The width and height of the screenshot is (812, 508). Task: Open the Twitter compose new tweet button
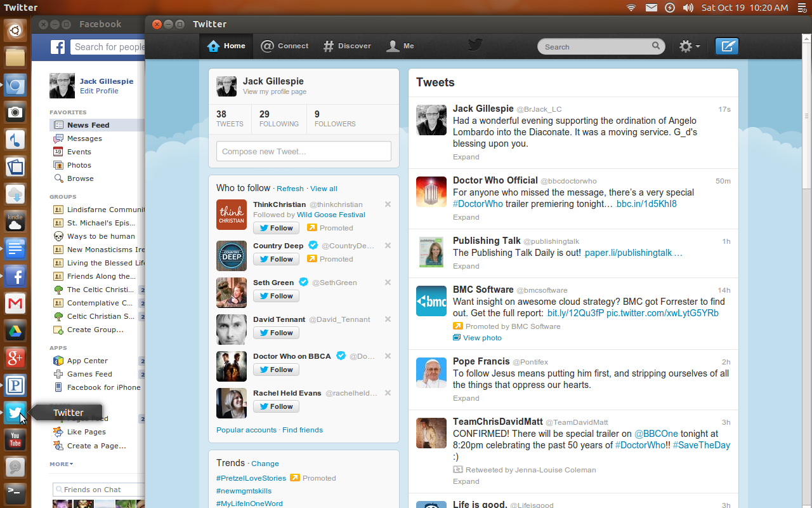[x=727, y=46]
